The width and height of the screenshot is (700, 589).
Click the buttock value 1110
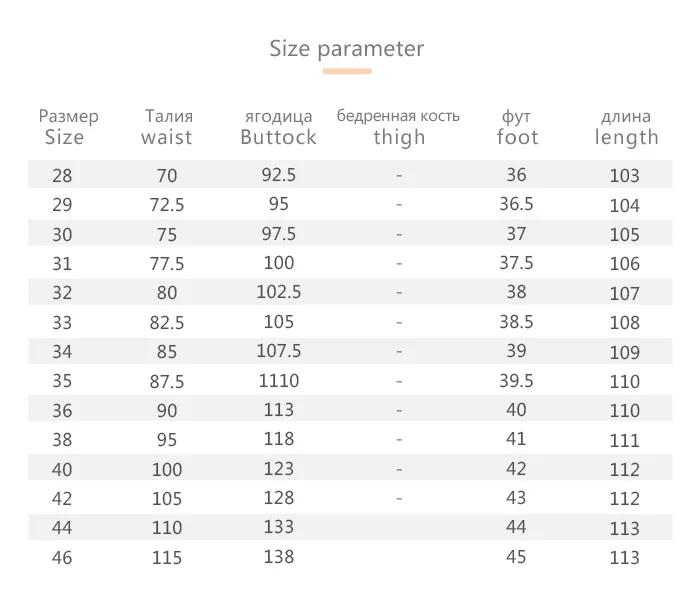(278, 381)
